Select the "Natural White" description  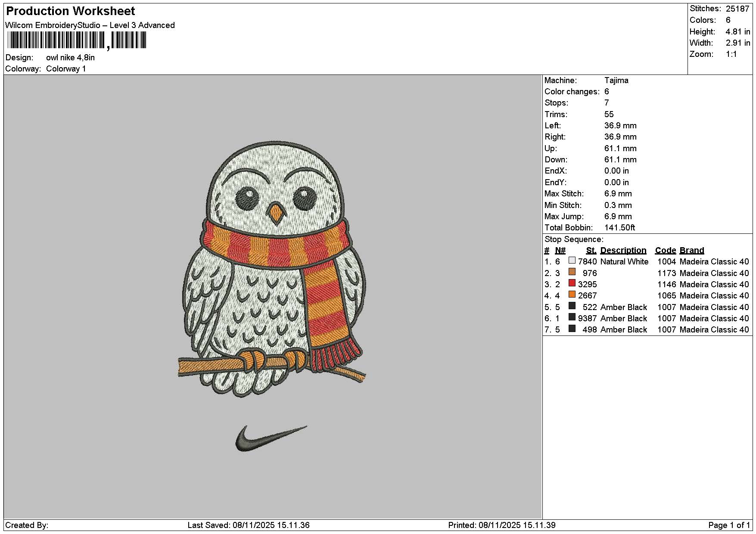[624, 262]
